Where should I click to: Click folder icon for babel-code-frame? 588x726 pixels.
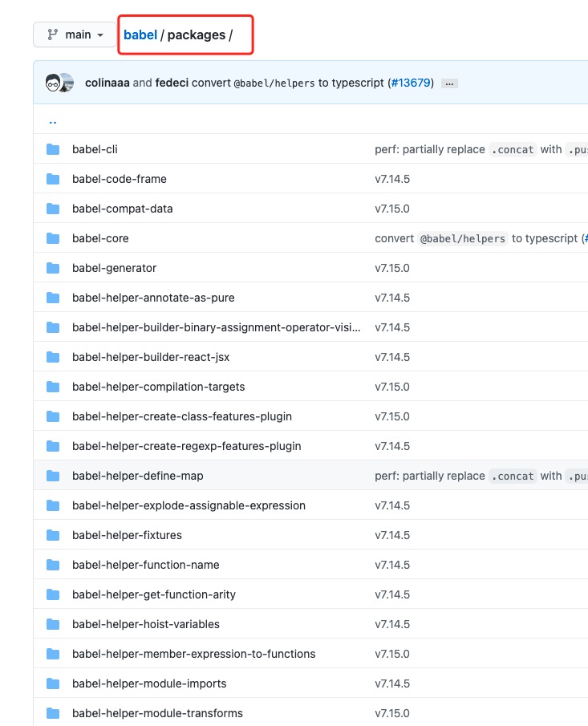53,179
